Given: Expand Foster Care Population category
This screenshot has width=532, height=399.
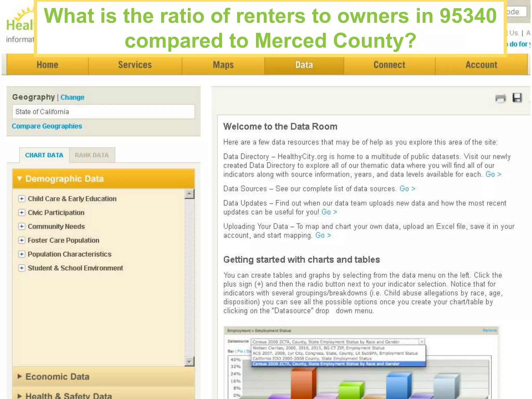Looking at the screenshot, I should point(22,240).
